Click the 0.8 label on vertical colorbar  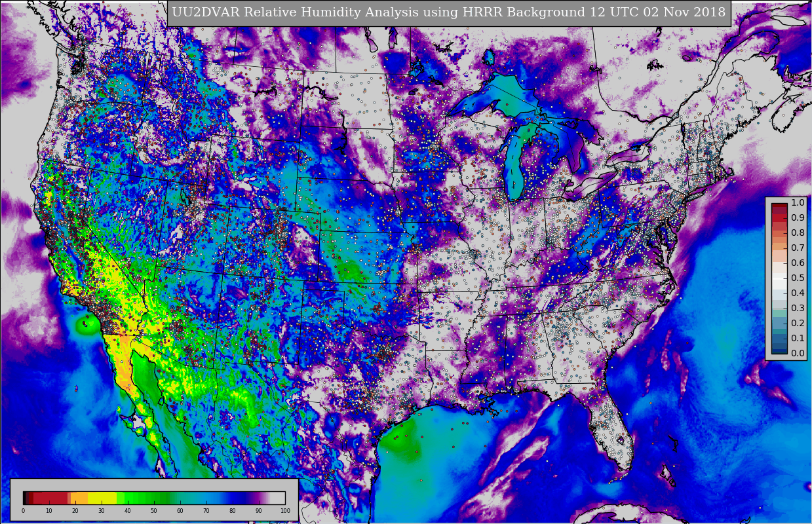(798, 233)
